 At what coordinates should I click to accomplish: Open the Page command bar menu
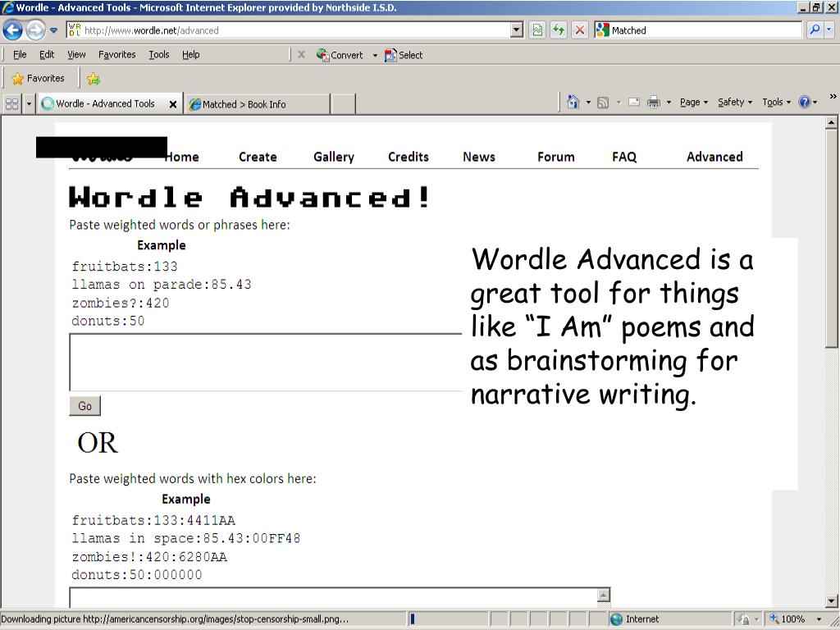[694, 102]
